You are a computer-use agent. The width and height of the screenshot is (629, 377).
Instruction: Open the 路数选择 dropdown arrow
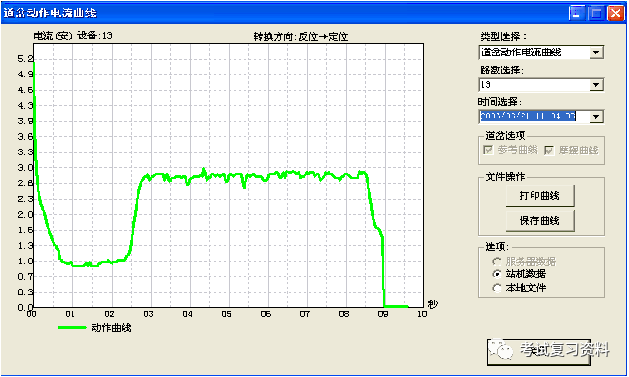click(596, 85)
